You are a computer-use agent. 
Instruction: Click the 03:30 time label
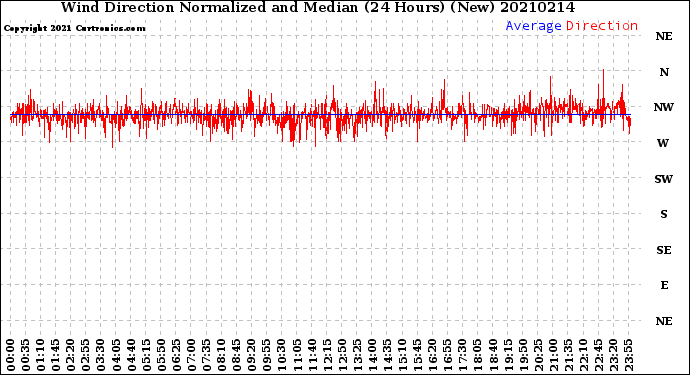[x=101, y=355]
